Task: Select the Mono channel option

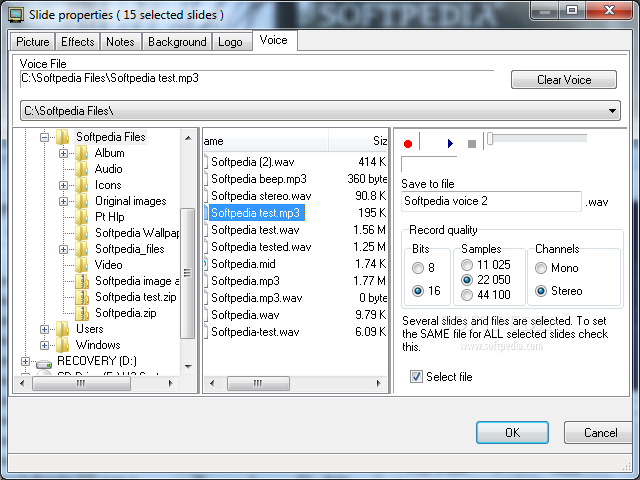Action: (x=541, y=268)
